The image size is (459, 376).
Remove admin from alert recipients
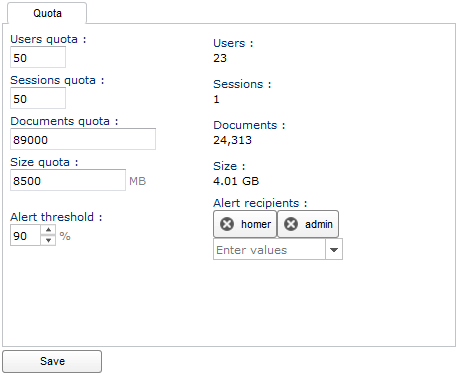pos(291,224)
